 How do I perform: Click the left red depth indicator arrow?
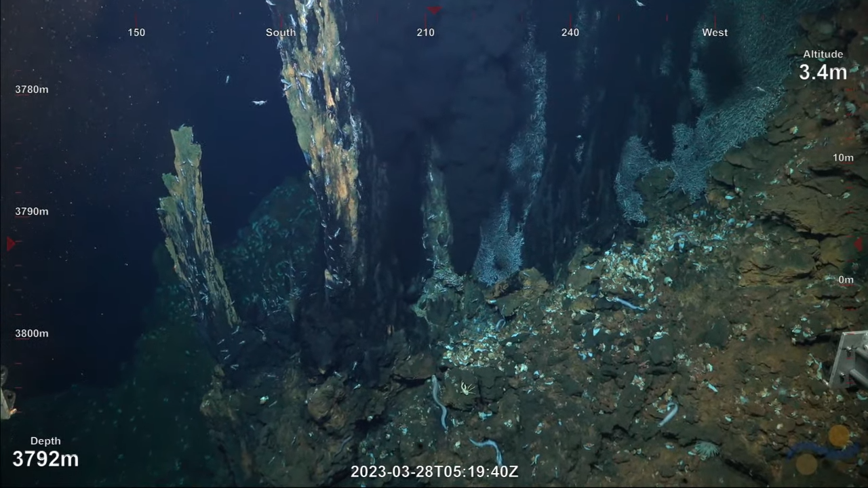(10, 243)
